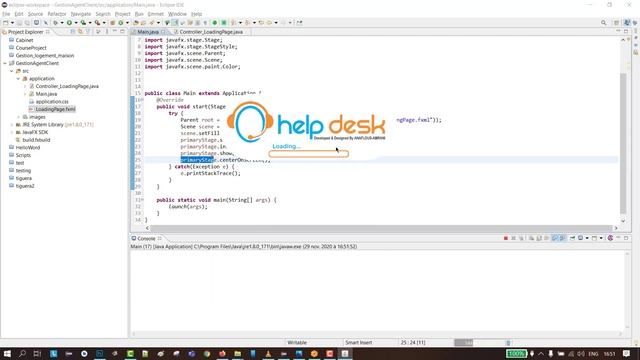Select Main.java in Project Explorer tree

46,94
